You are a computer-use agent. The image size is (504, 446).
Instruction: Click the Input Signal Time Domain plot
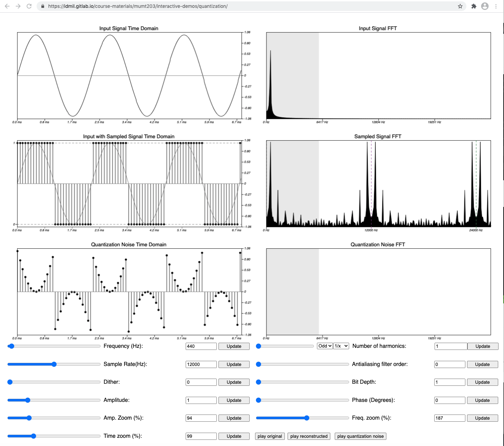(x=130, y=76)
